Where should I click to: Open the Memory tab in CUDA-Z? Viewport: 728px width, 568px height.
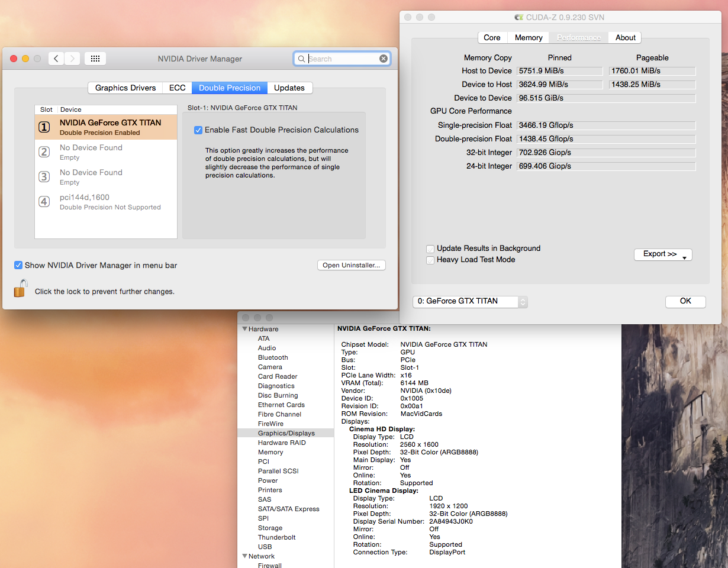pos(529,37)
